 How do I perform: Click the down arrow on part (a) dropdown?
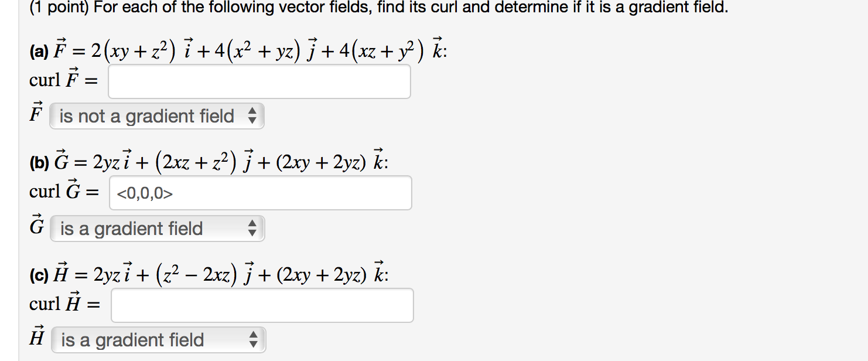(x=253, y=120)
